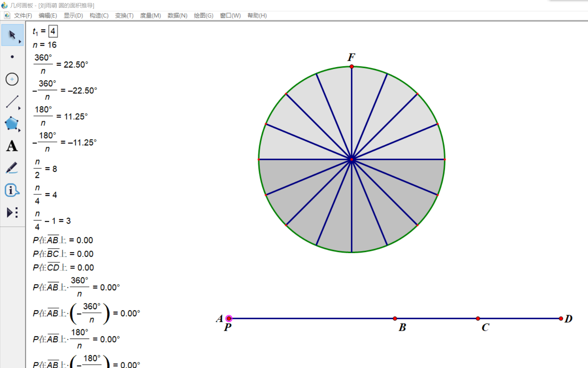588x368 pixels.
Task: Click the t1 parameter value box
Action: pyautogui.click(x=53, y=31)
